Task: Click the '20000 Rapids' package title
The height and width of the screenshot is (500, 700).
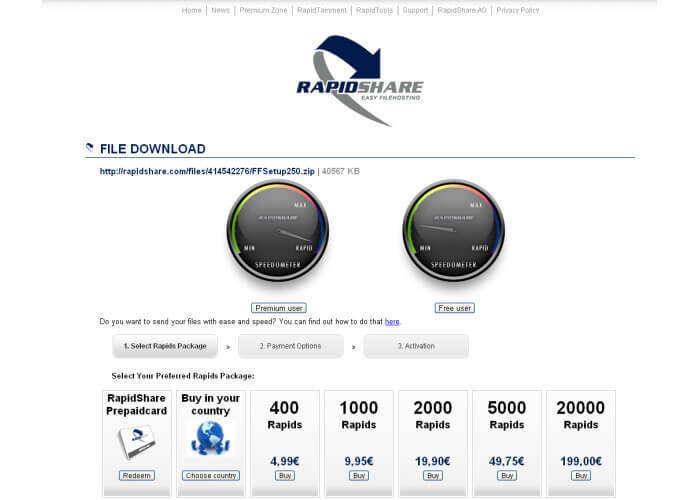Action: [x=581, y=415]
